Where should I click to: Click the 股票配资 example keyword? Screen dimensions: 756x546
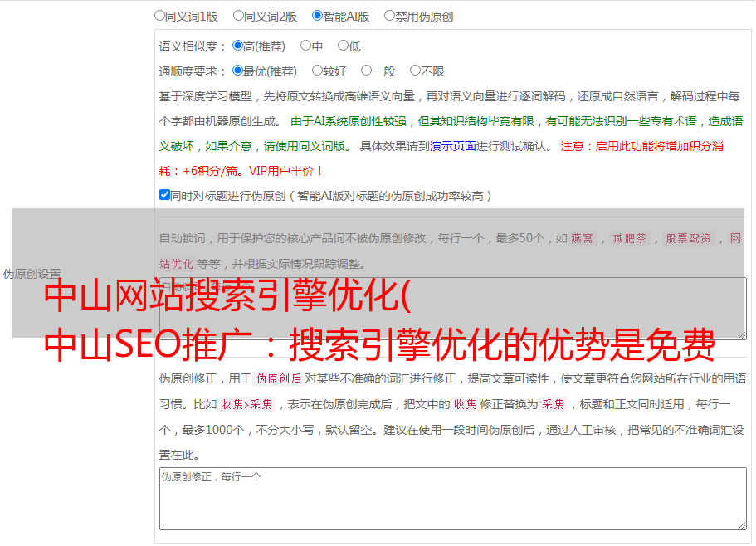(x=689, y=238)
